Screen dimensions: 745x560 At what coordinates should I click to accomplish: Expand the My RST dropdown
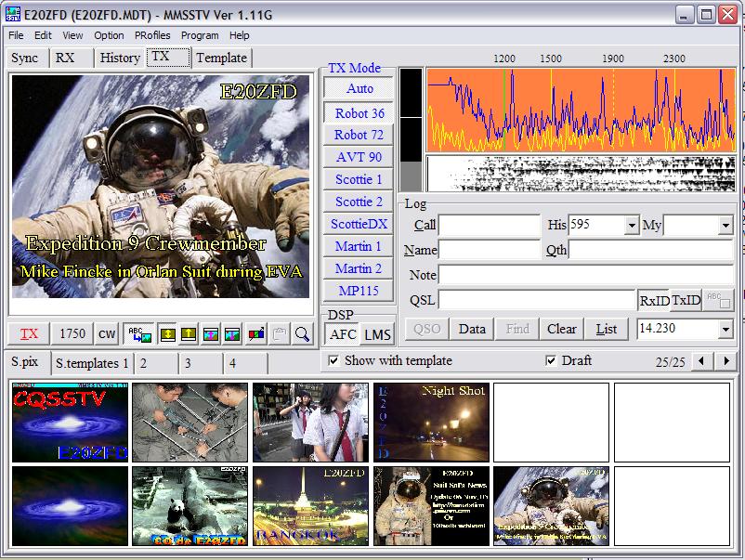[x=725, y=226]
